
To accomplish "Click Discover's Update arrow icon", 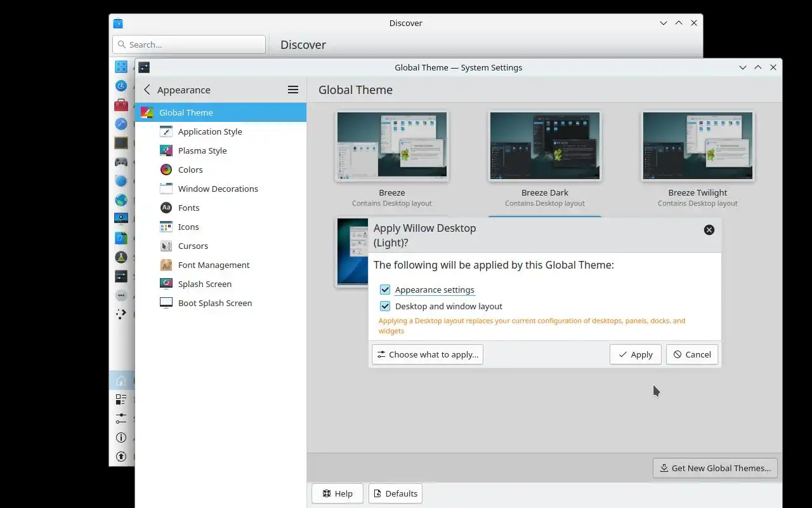I will (121, 457).
